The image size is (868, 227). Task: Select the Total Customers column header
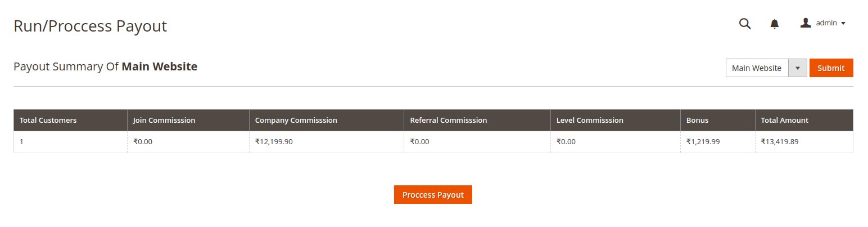(x=48, y=121)
